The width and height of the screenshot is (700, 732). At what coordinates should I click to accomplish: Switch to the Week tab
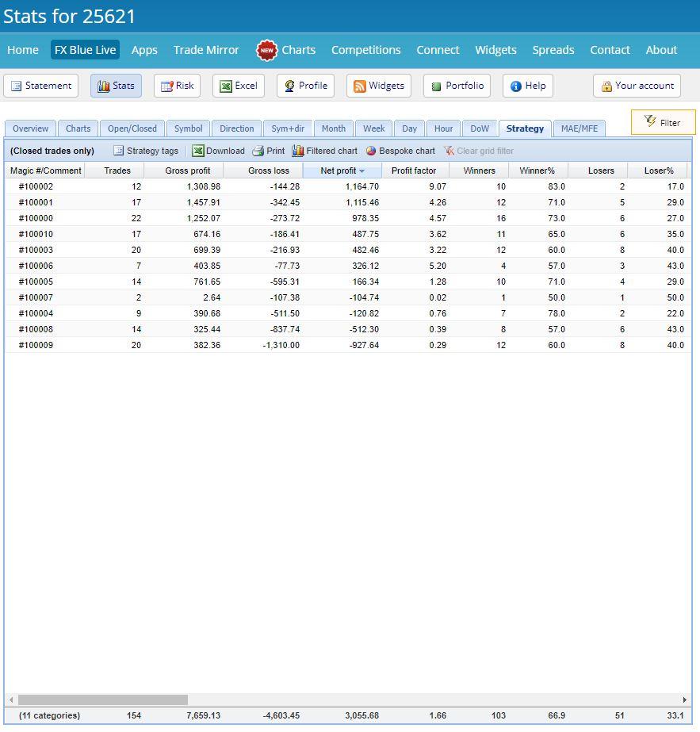point(374,128)
